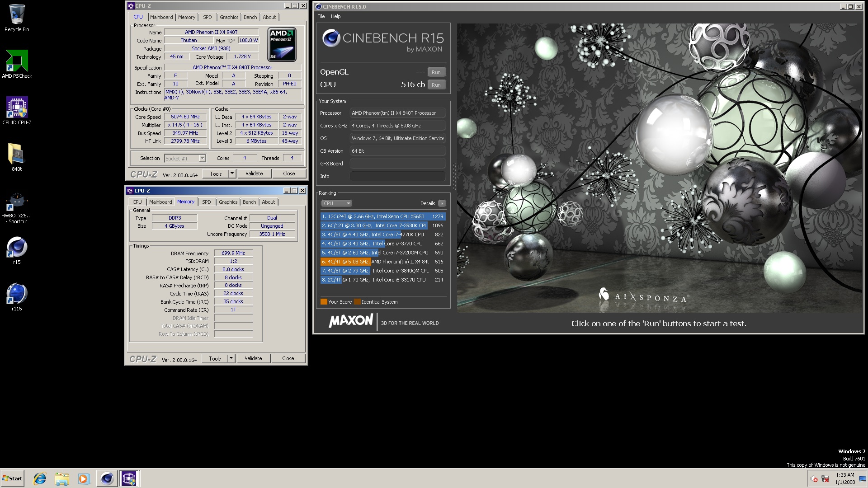Click the Core Voltage value 1.728 V

point(242,56)
